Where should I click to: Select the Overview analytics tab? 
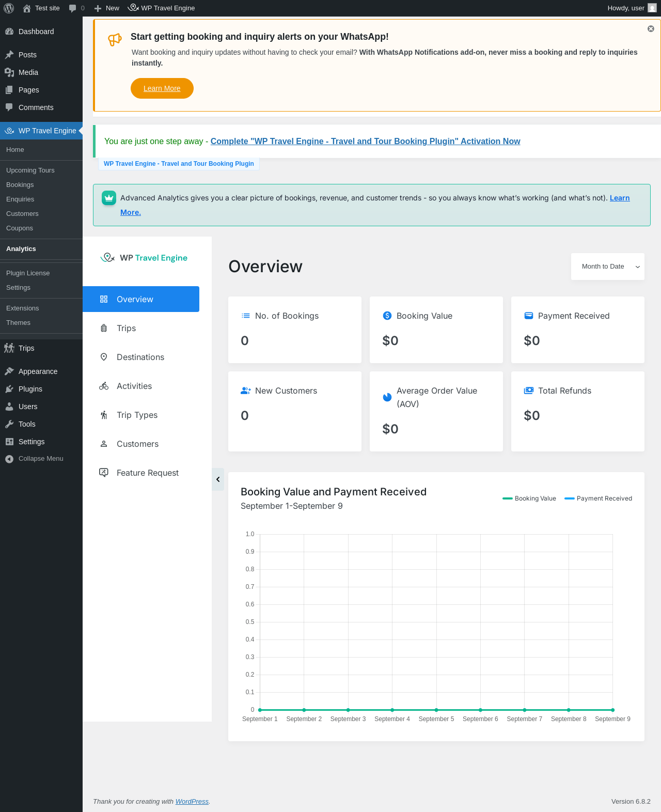point(141,299)
